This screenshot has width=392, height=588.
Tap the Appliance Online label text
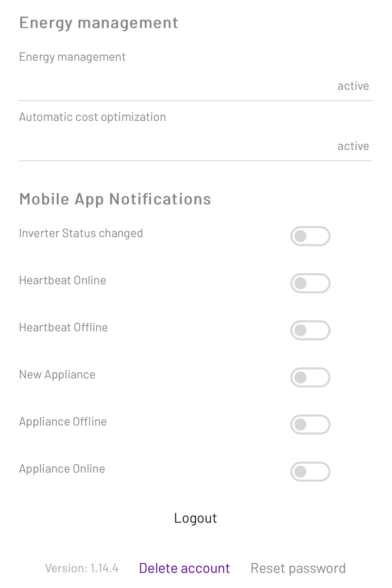(62, 469)
